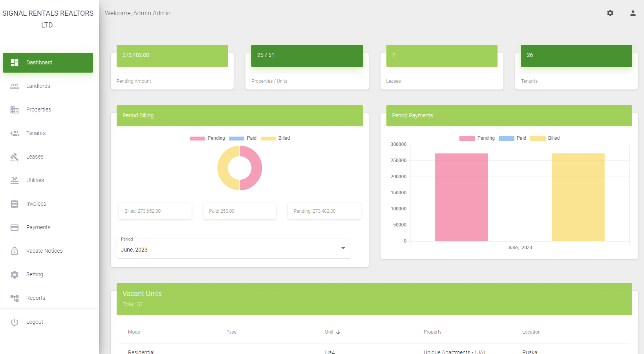
Task: Sort vacant units by Unit column
Action: coord(332,332)
